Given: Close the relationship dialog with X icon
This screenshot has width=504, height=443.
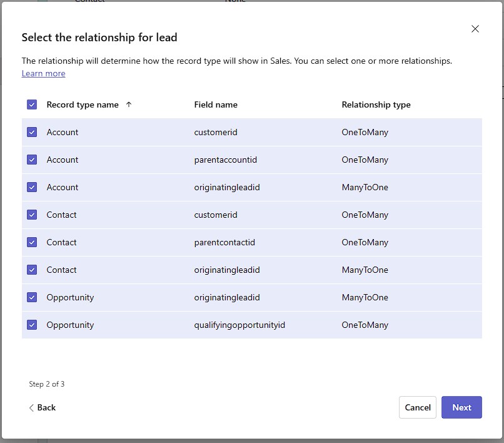Looking at the screenshot, I should (x=475, y=29).
